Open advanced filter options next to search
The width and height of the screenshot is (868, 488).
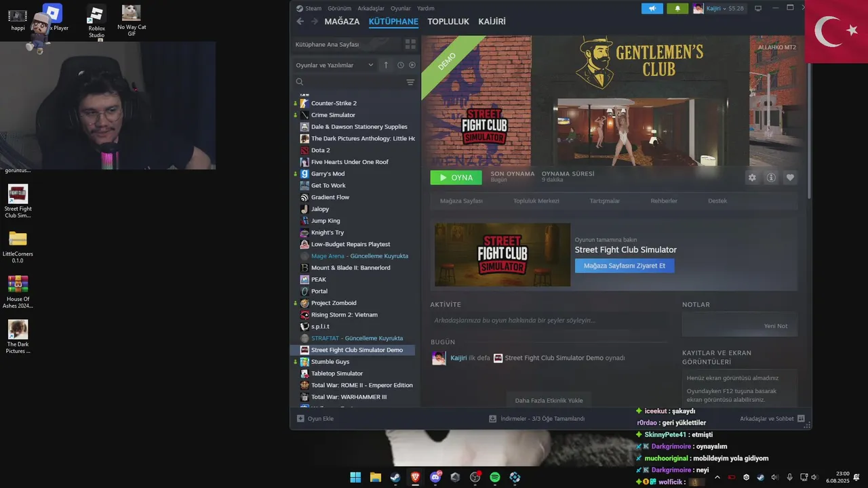pos(410,82)
